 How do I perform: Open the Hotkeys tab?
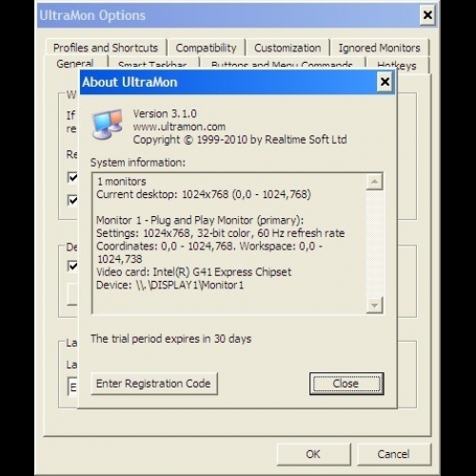(x=397, y=65)
